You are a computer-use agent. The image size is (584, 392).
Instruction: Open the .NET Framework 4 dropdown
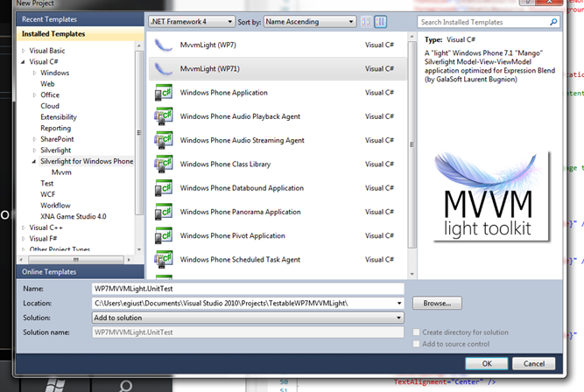pos(192,22)
